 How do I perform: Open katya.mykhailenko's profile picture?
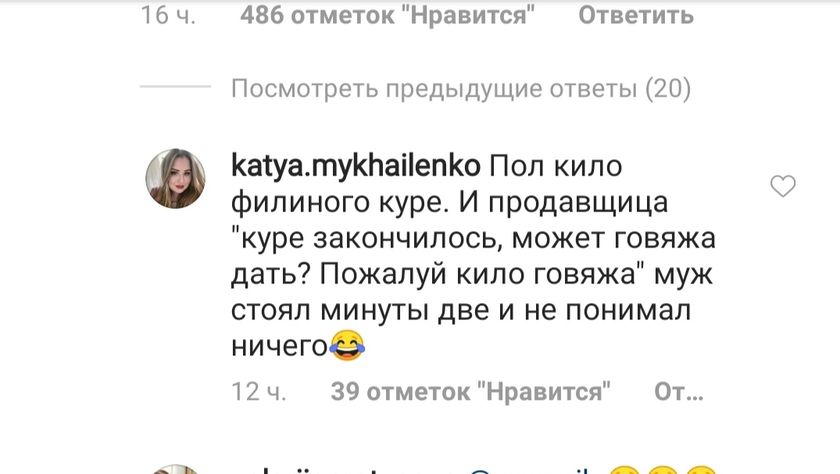tap(175, 178)
